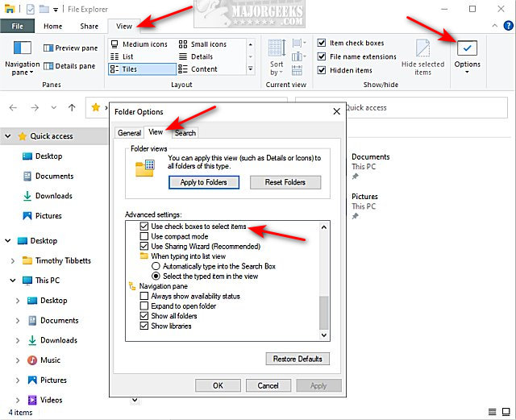Viewport: 516px width, 420px height.
Task: Switch layout to Details
Action: (195, 56)
